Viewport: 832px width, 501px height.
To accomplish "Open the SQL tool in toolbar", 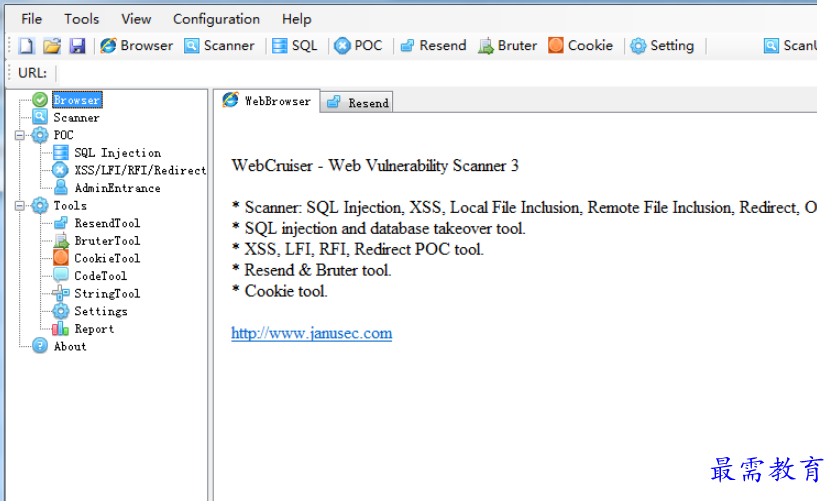I will pos(294,46).
